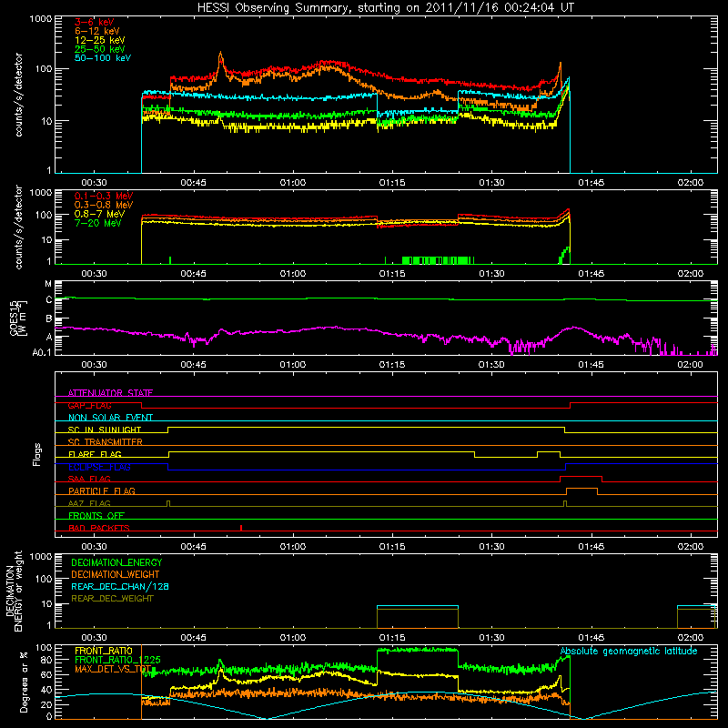Click the 7-20 MeV legend entry

click(x=97, y=223)
